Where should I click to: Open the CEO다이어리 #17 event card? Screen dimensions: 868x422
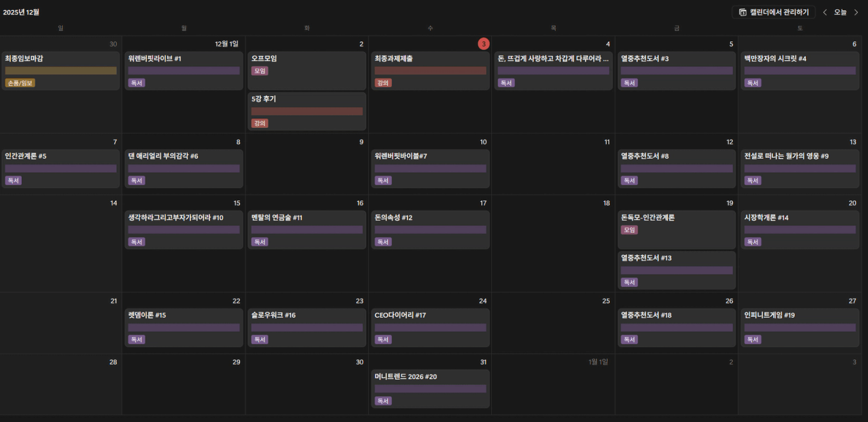(400, 315)
